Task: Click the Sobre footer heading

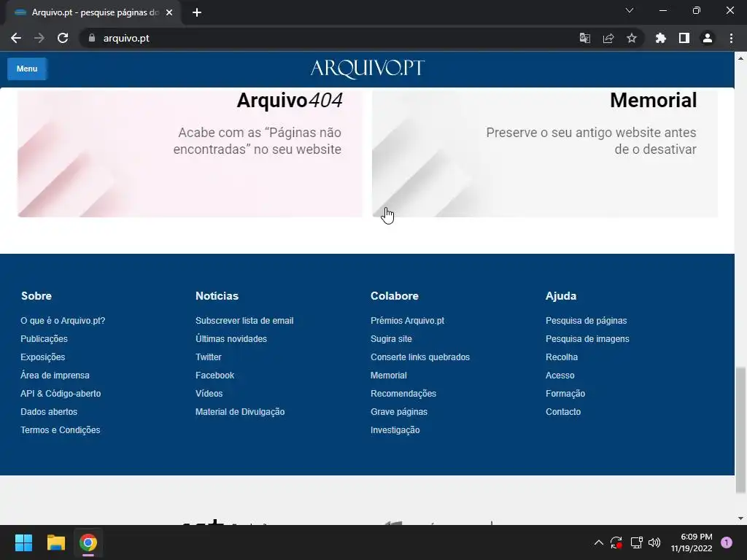Action: (x=36, y=296)
